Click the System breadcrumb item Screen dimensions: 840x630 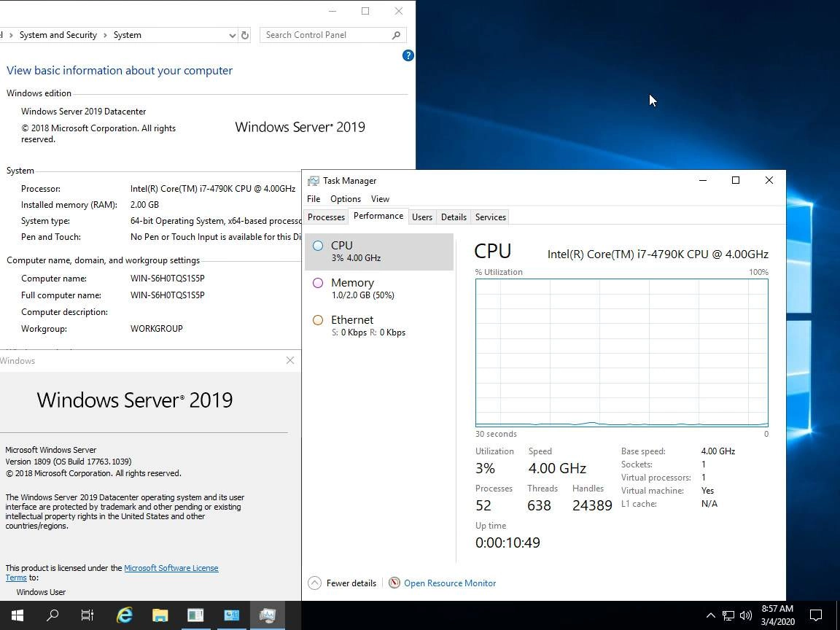point(128,35)
